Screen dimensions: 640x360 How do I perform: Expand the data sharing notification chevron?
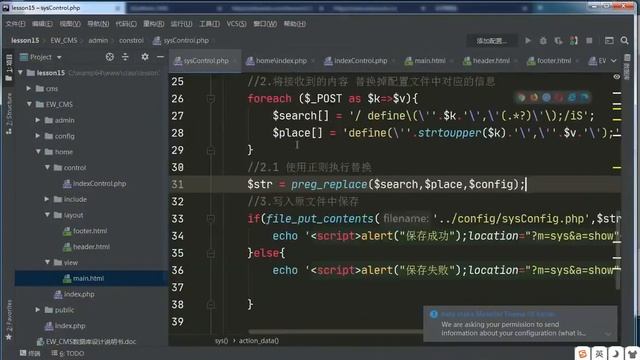608,334
